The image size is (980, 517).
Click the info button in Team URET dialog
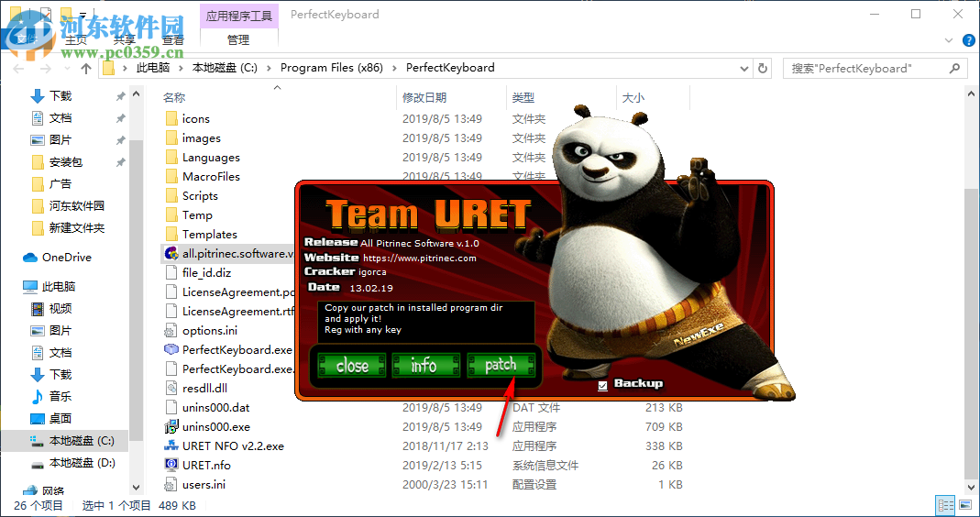(425, 365)
